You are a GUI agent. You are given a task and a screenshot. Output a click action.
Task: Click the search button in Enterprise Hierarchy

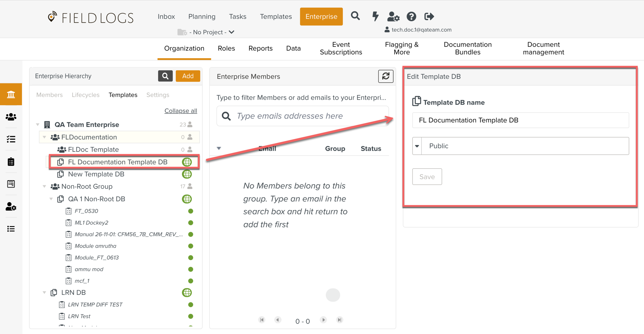165,76
